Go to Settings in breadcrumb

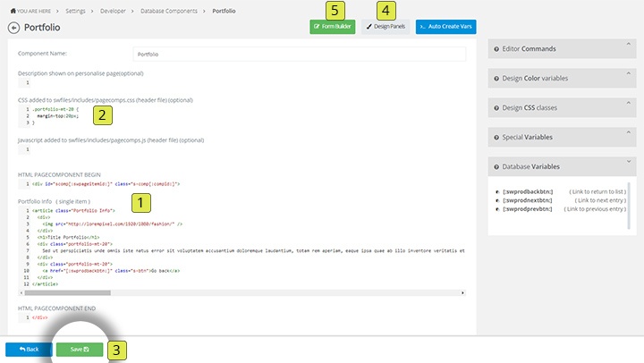(x=75, y=11)
